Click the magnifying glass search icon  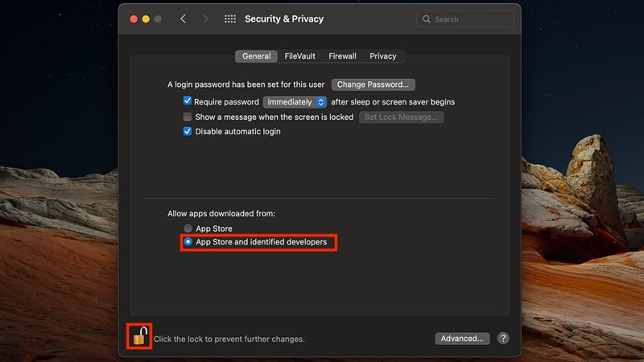click(427, 19)
